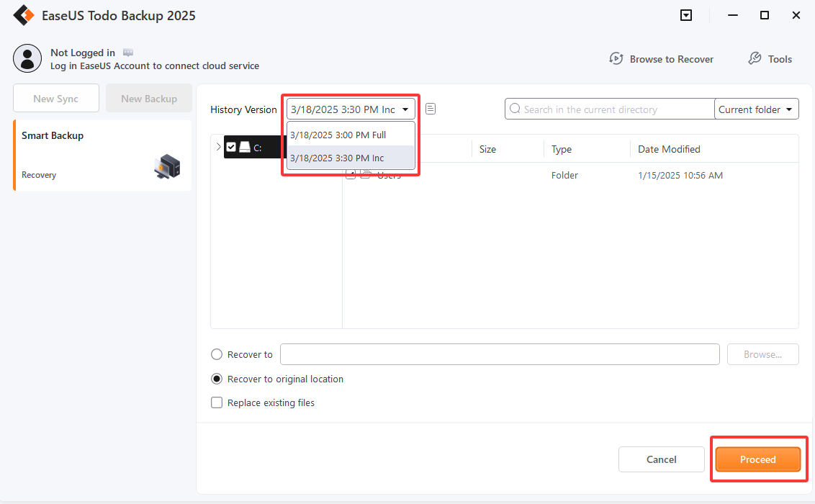Click the Browse... button

click(x=762, y=354)
